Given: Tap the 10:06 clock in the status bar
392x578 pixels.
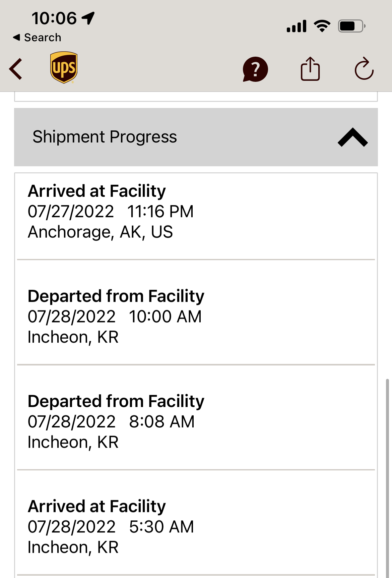Looking at the screenshot, I should [x=54, y=18].
